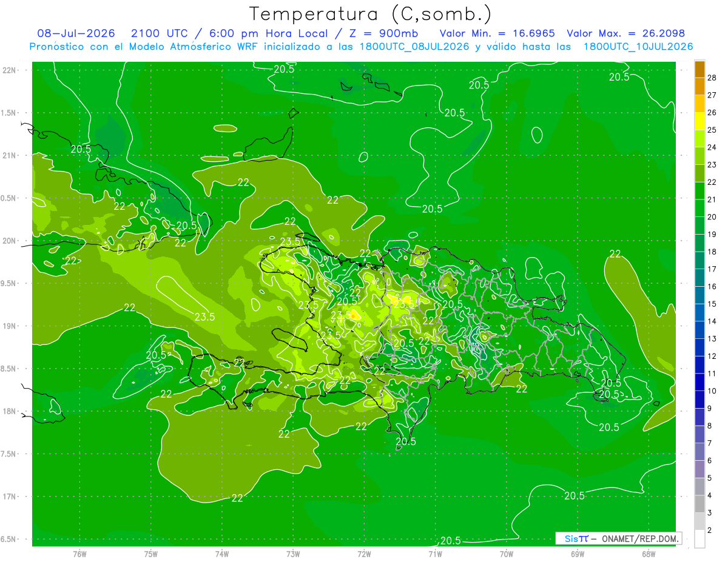Click the "74W" longitude axis label
The width and height of the screenshot is (728, 562).
pos(222,554)
